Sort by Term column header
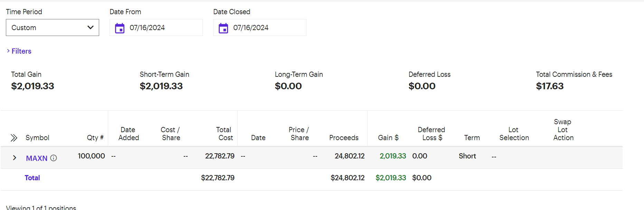This screenshot has width=644, height=210. click(x=472, y=138)
